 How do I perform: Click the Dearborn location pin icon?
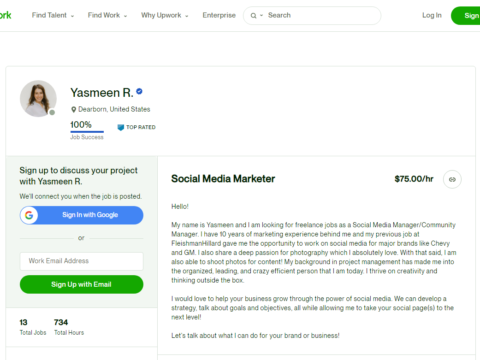coord(74,109)
